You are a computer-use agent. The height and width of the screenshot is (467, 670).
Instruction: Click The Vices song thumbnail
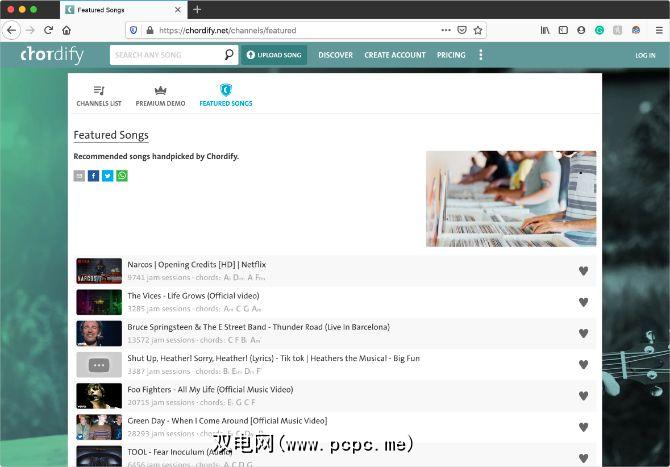point(99,302)
